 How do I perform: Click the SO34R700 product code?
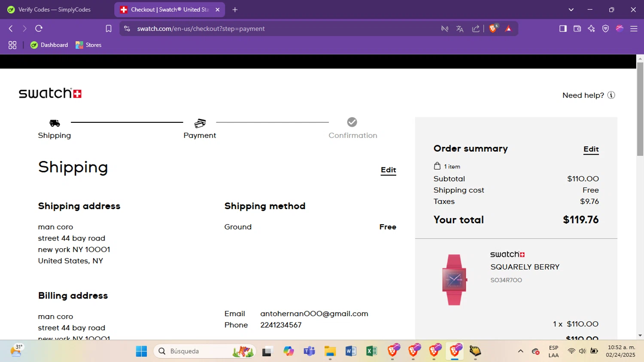[506, 280]
